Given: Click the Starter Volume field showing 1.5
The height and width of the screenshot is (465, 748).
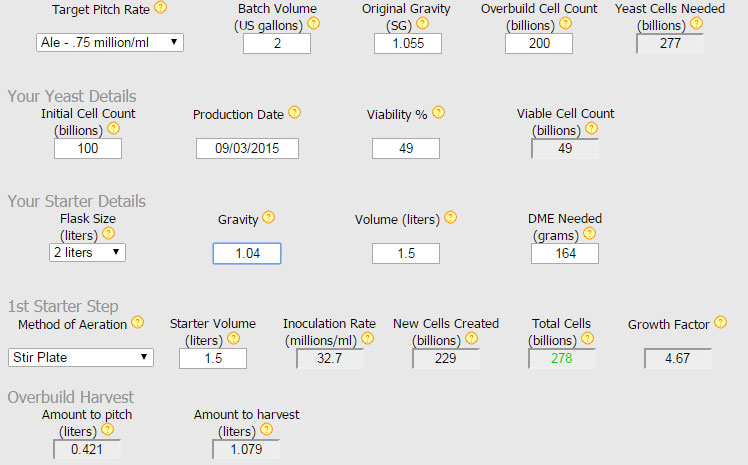Looking at the screenshot, I should pyautogui.click(x=213, y=358).
